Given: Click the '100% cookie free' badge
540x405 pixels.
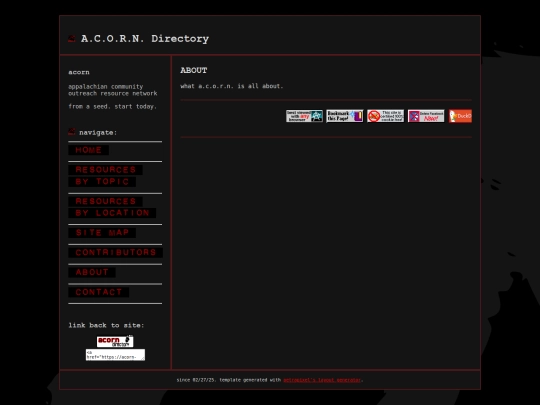Looking at the screenshot, I should tap(385, 116).
